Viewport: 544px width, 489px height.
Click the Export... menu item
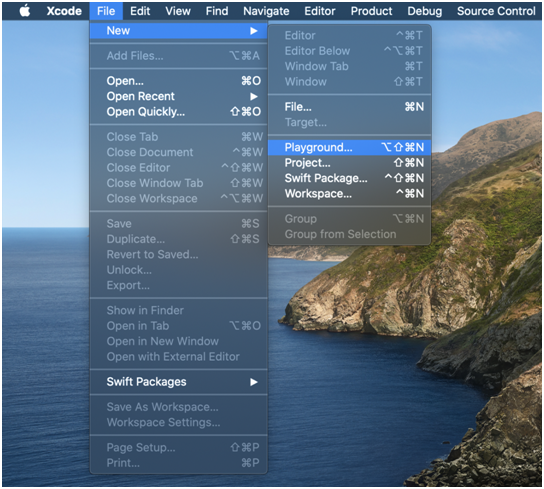[178, 285]
